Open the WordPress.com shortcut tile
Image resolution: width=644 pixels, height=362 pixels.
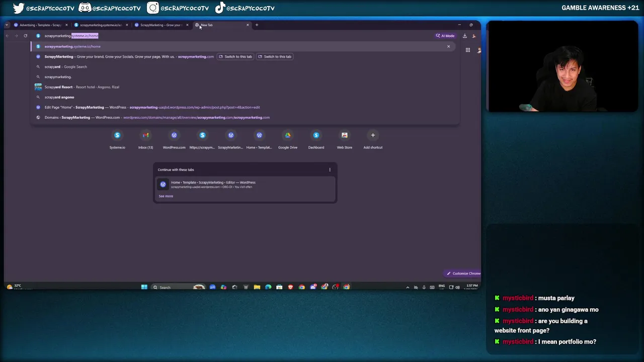click(174, 139)
